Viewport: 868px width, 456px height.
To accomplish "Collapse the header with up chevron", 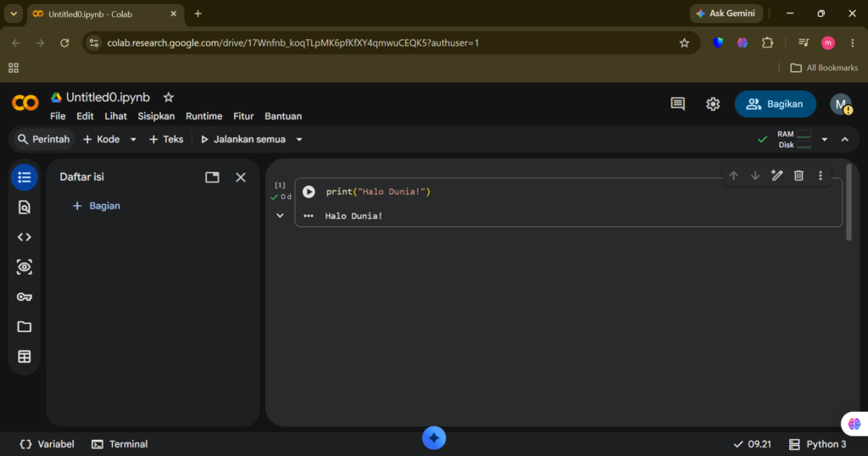I will (x=845, y=140).
